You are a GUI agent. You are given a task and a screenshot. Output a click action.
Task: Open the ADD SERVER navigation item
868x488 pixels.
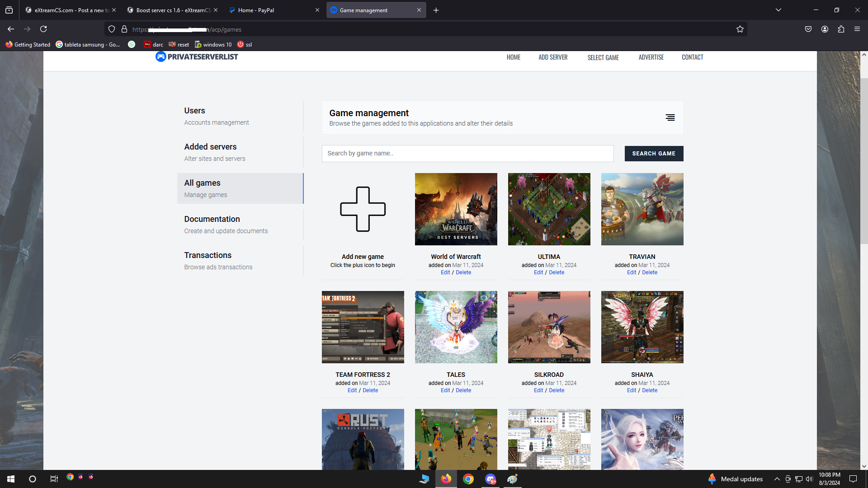(553, 57)
